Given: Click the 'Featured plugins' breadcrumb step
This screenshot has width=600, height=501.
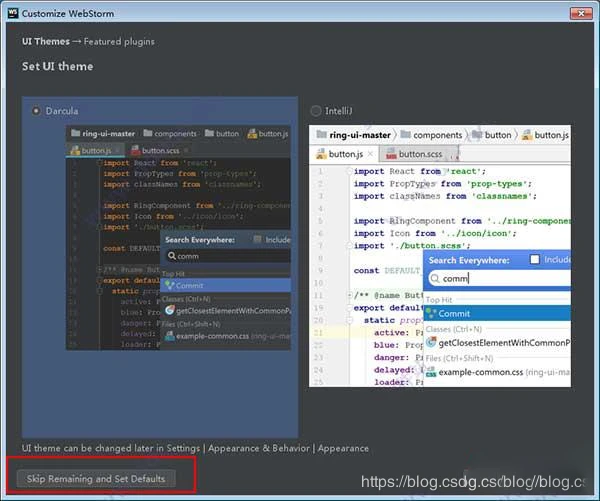Looking at the screenshot, I should coord(119,41).
